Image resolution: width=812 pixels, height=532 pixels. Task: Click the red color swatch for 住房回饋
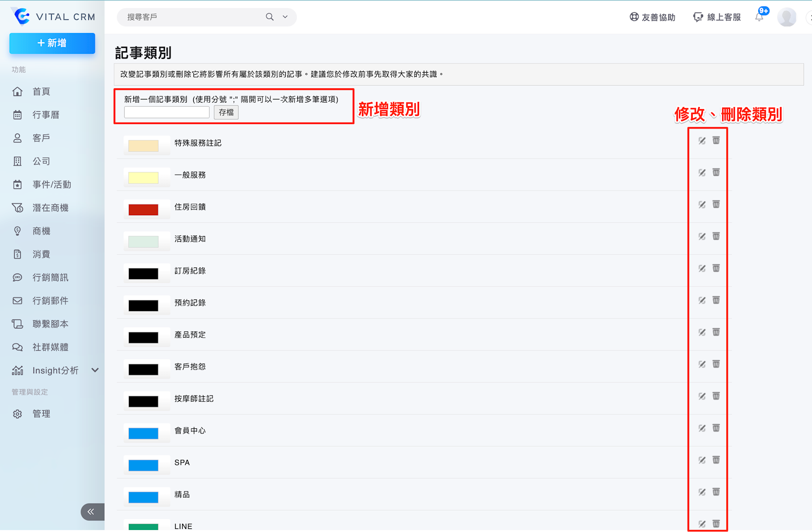(x=143, y=210)
